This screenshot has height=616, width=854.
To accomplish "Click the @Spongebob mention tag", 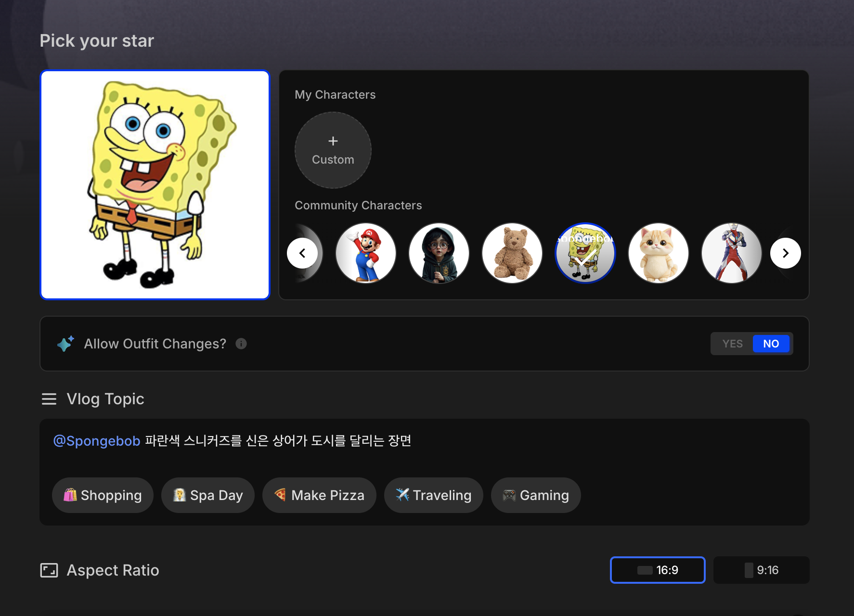I will tap(97, 441).
